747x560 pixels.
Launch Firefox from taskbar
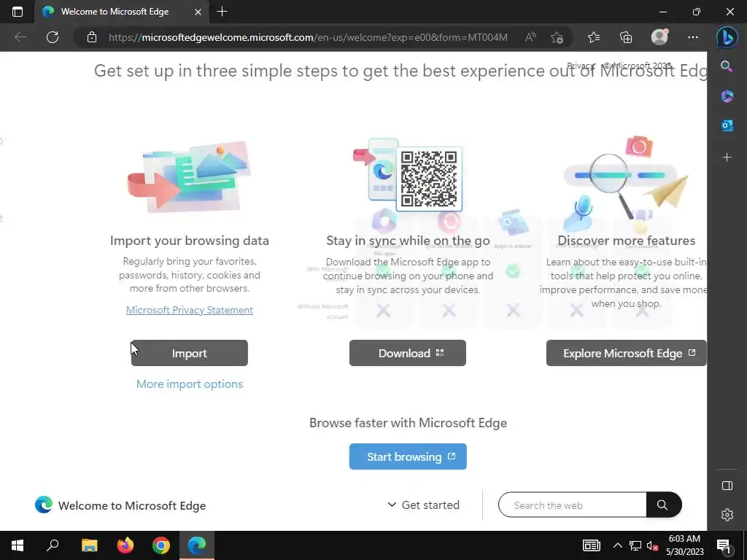coord(125,545)
